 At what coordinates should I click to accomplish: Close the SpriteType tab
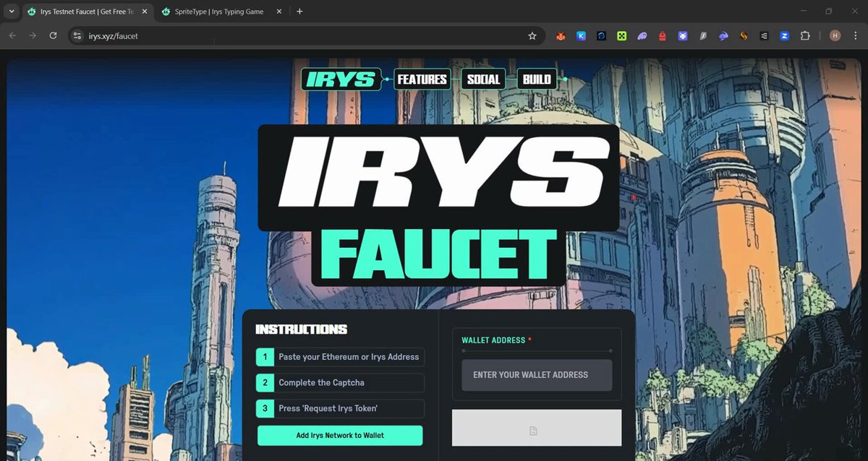(280, 12)
